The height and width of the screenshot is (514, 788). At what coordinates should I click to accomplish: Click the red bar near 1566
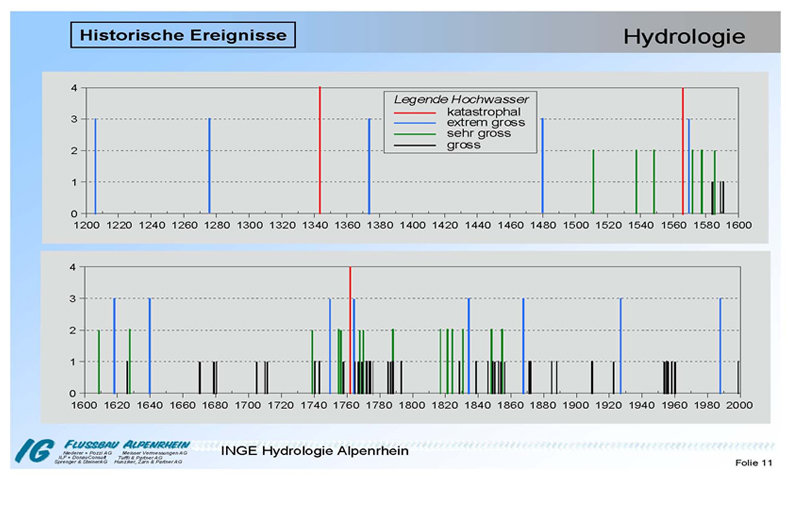coord(683,150)
